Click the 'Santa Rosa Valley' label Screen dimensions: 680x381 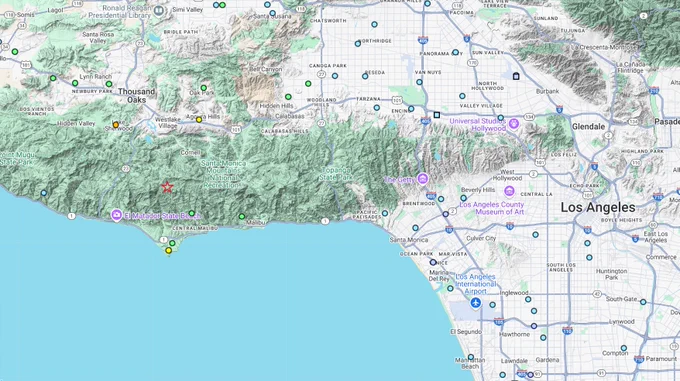[x=98, y=37]
